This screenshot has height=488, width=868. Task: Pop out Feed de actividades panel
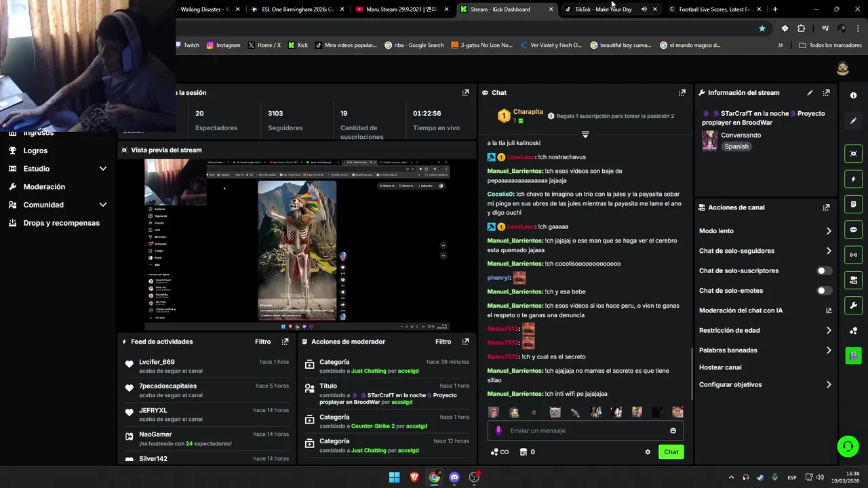(285, 342)
